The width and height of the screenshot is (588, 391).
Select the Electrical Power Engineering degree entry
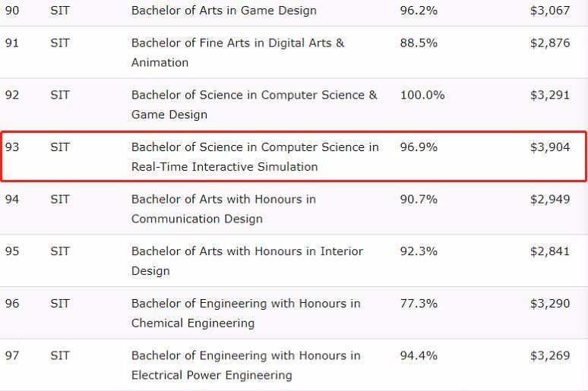pos(245,365)
